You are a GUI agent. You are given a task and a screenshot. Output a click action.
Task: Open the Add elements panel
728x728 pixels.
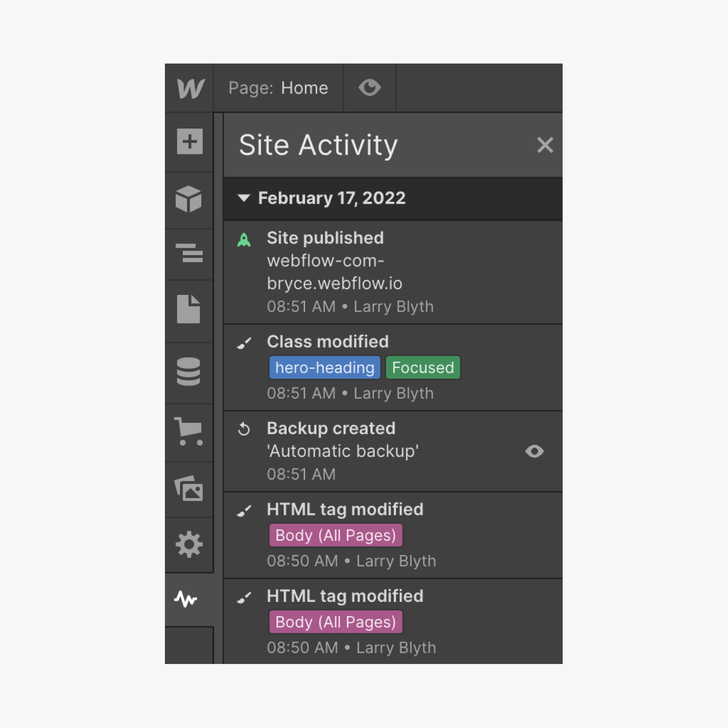coord(190,142)
